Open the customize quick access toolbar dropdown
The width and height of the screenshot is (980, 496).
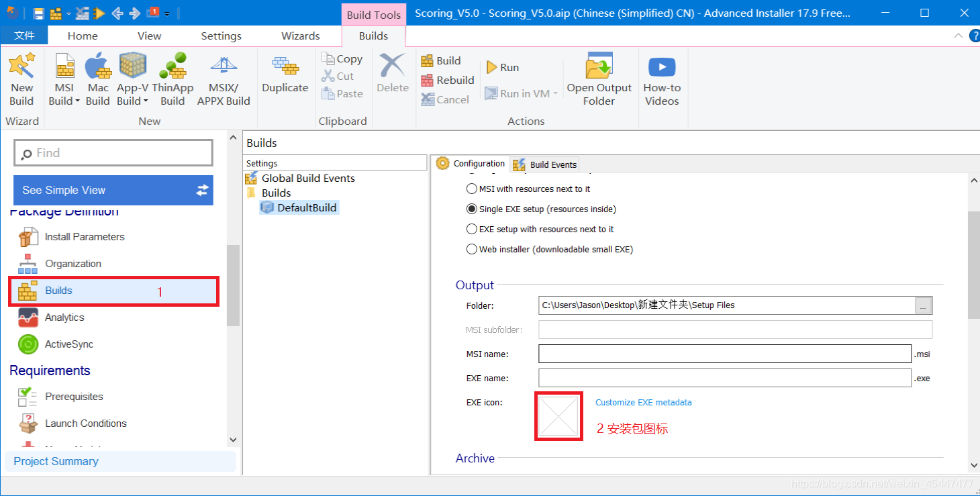[166, 13]
